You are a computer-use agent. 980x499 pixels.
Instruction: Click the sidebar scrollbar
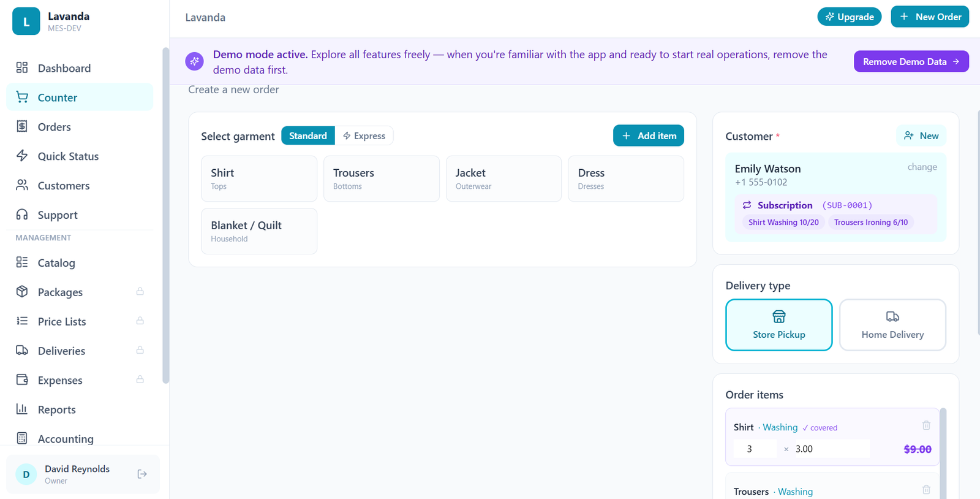pos(165,215)
